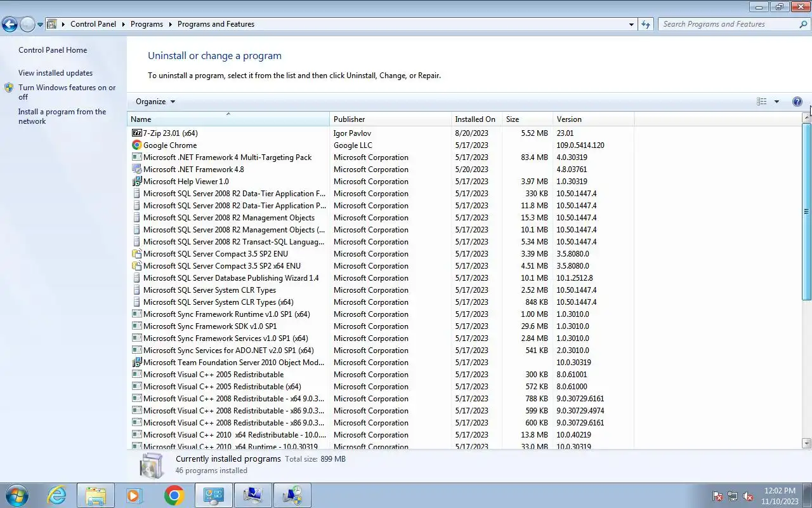Click the Google LLC publisher cell
Screen dimensions: 812x508
tap(353, 145)
